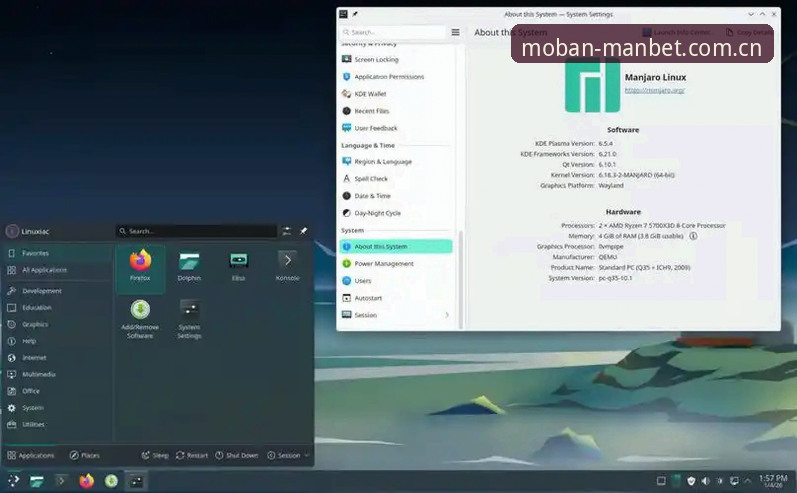Click the Firefox icon on the taskbar
The image size is (797, 493).
point(86,480)
